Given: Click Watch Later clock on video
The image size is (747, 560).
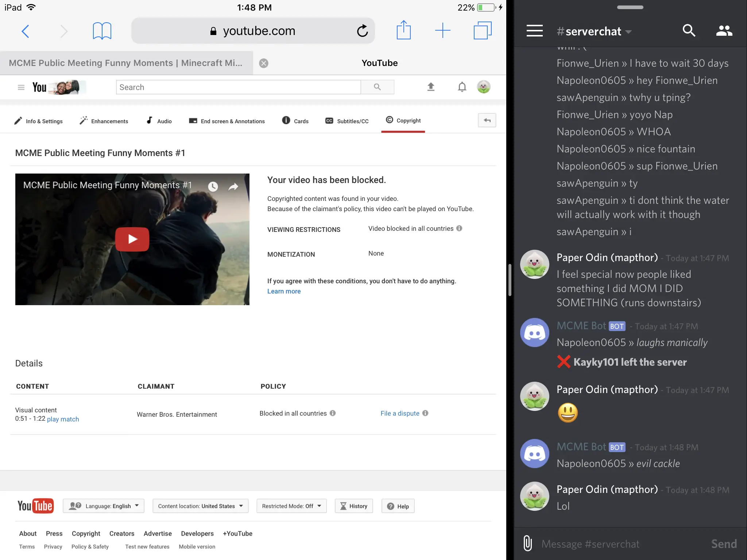Looking at the screenshot, I should [213, 187].
